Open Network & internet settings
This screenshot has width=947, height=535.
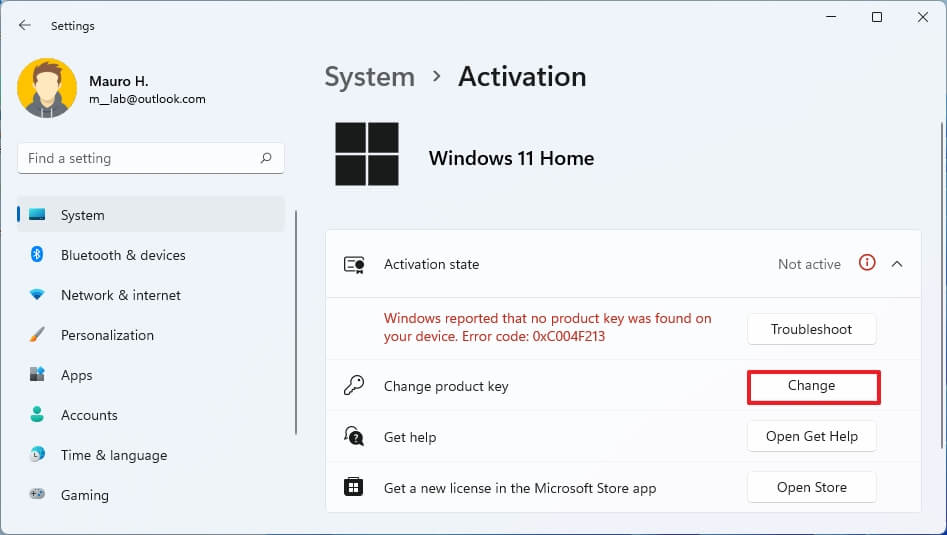pyautogui.click(x=151, y=295)
